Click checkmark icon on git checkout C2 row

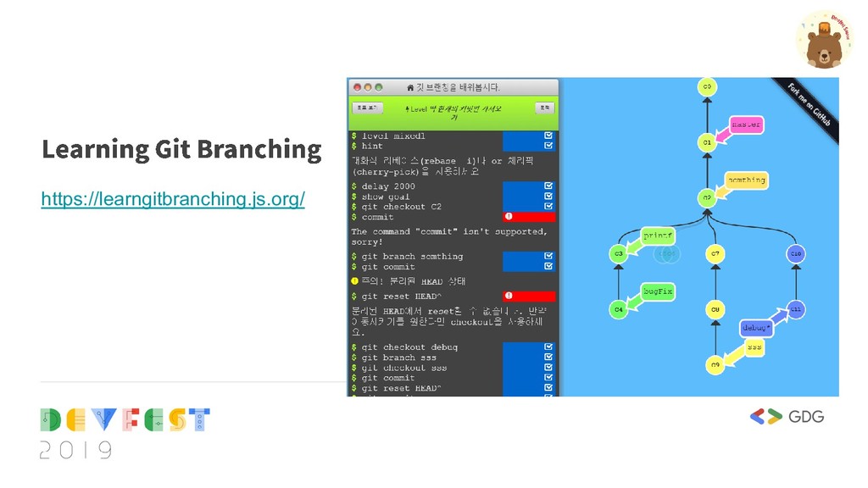pos(548,206)
